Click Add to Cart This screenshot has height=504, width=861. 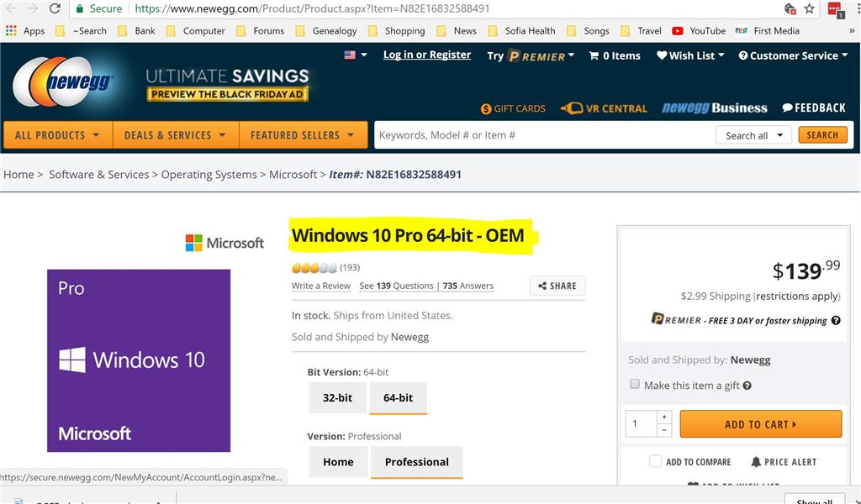(760, 424)
